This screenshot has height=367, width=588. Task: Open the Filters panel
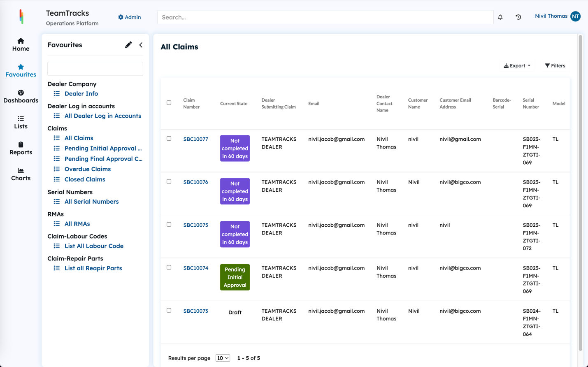click(555, 66)
